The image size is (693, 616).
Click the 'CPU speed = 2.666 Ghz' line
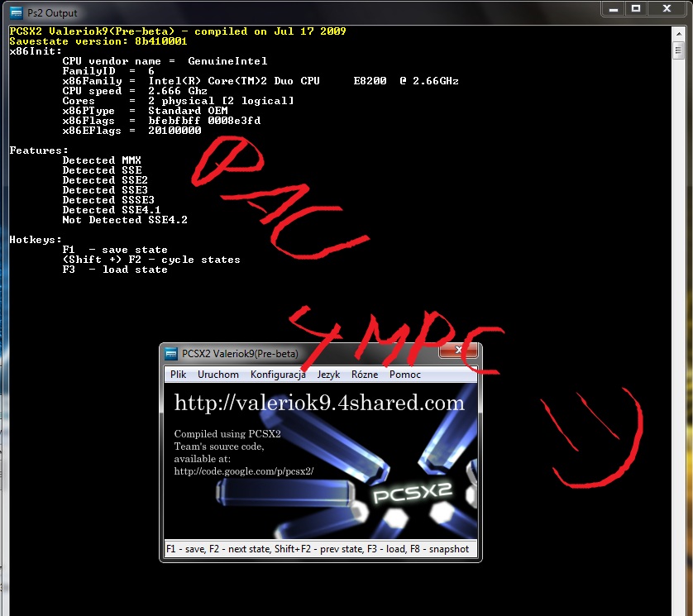point(134,91)
